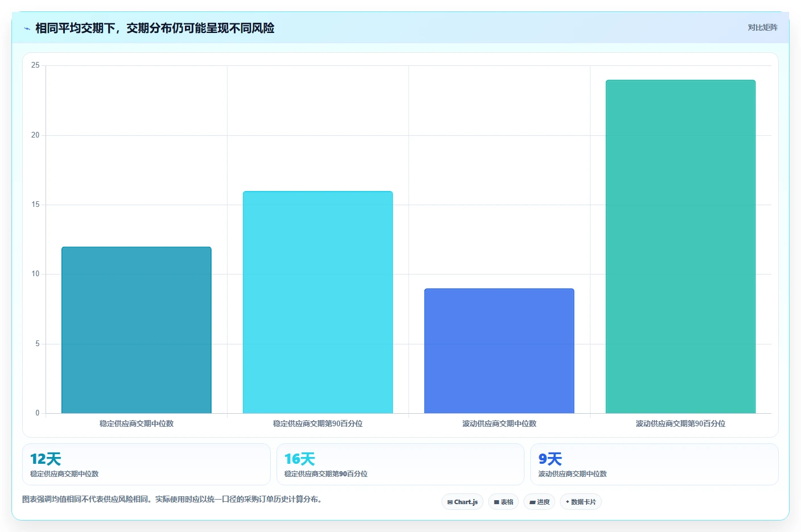Viewport: 801px width, 532px height.
Task: Select the 12天 data card
Action: click(146, 464)
